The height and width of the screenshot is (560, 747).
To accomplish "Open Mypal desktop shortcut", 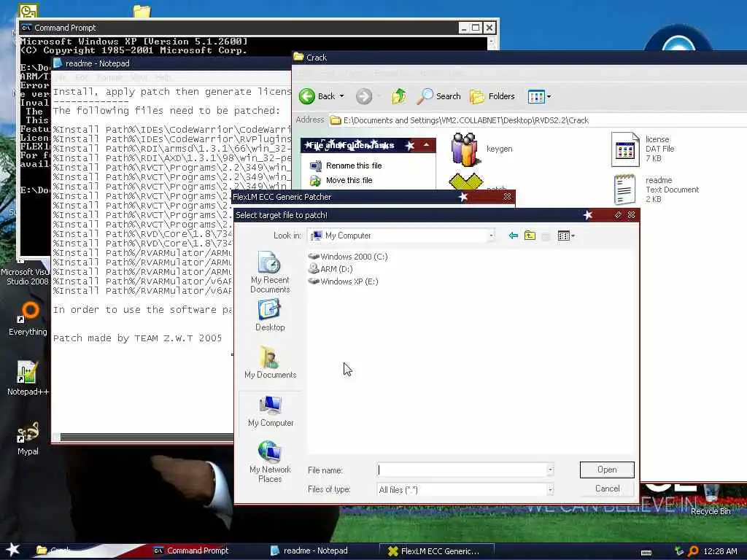I will 28,438.
